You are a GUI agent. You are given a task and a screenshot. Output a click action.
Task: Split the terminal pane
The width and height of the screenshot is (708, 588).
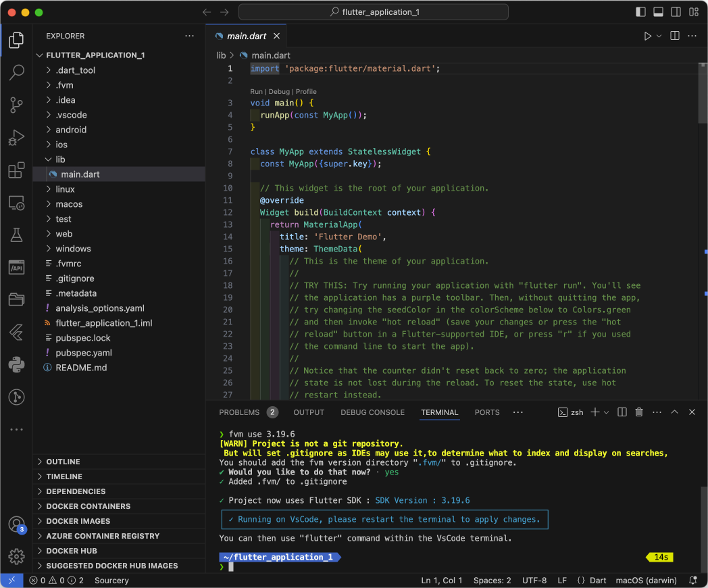622,412
